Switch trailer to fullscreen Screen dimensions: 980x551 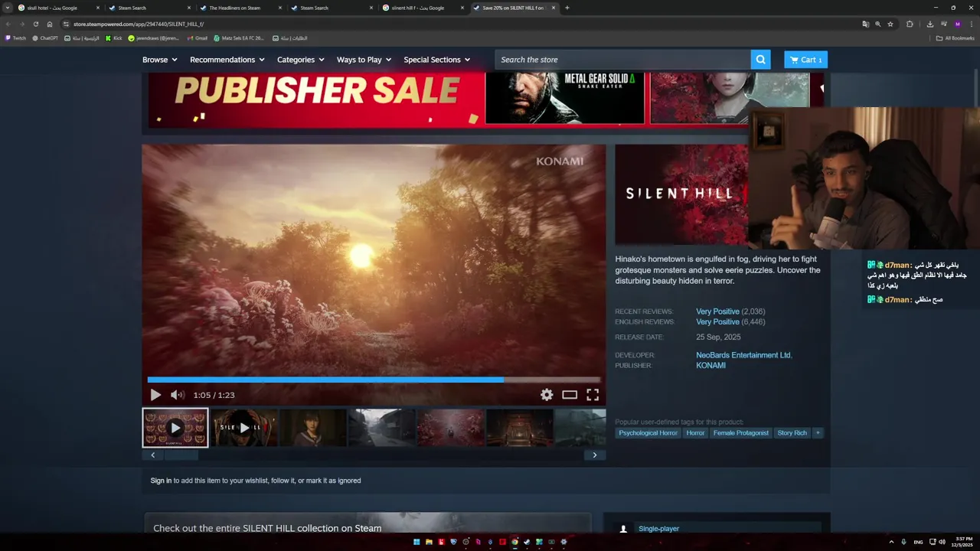tap(593, 395)
